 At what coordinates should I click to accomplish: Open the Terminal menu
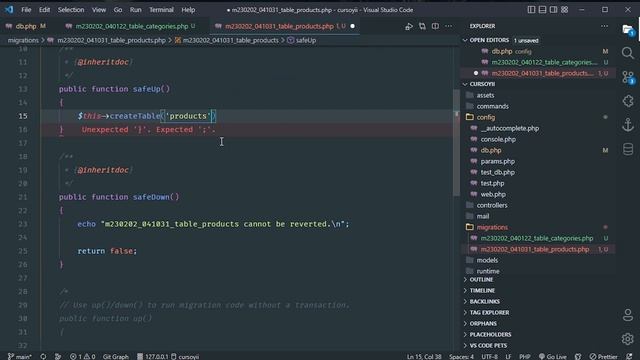[161, 10]
